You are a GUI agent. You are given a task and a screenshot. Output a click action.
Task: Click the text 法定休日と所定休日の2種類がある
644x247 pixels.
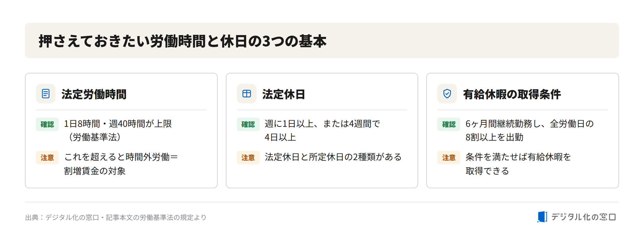[x=333, y=157]
